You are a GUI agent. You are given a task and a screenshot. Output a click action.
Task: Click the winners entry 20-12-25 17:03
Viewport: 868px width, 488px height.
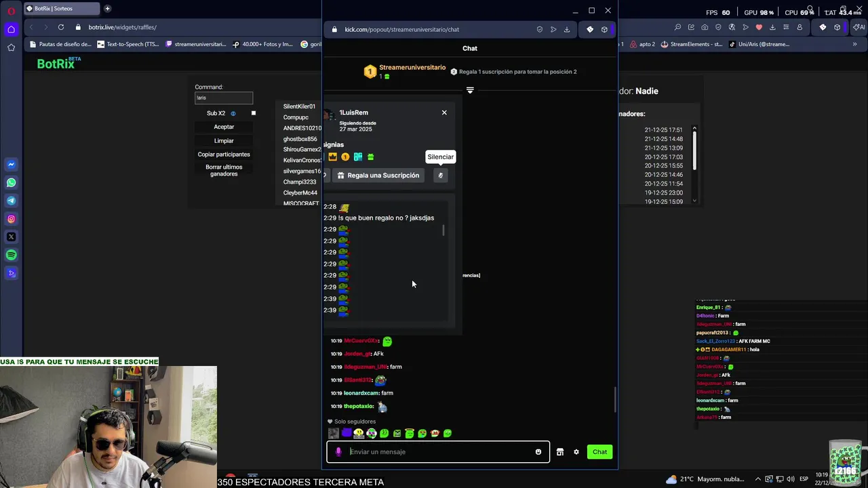pyautogui.click(x=663, y=157)
